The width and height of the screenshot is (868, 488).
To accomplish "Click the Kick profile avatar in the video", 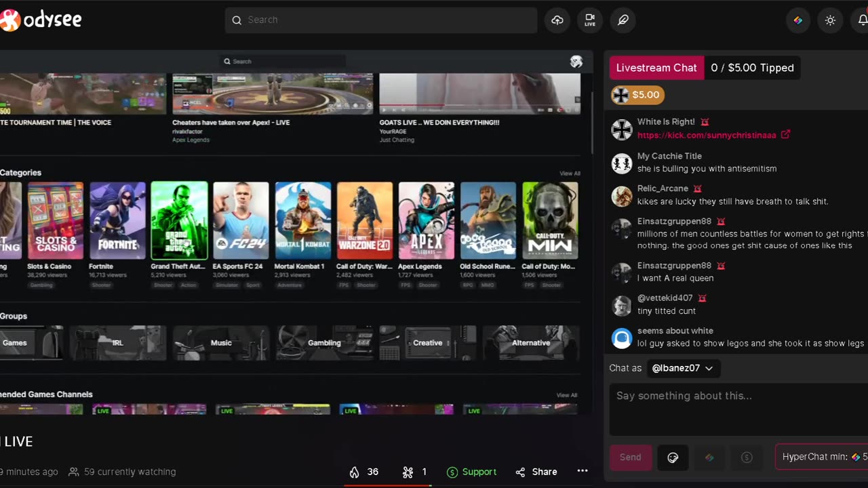I will [x=576, y=62].
